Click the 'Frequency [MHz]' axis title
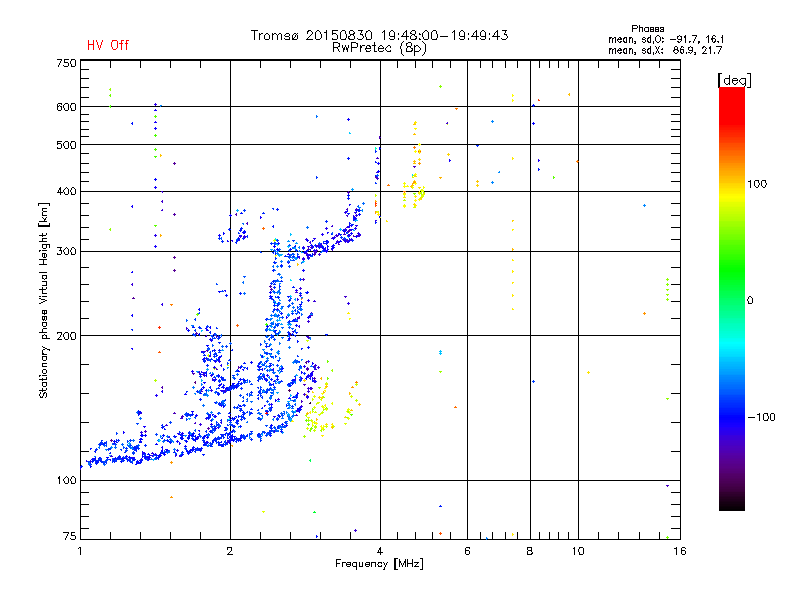800x600 pixels. click(379, 564)
